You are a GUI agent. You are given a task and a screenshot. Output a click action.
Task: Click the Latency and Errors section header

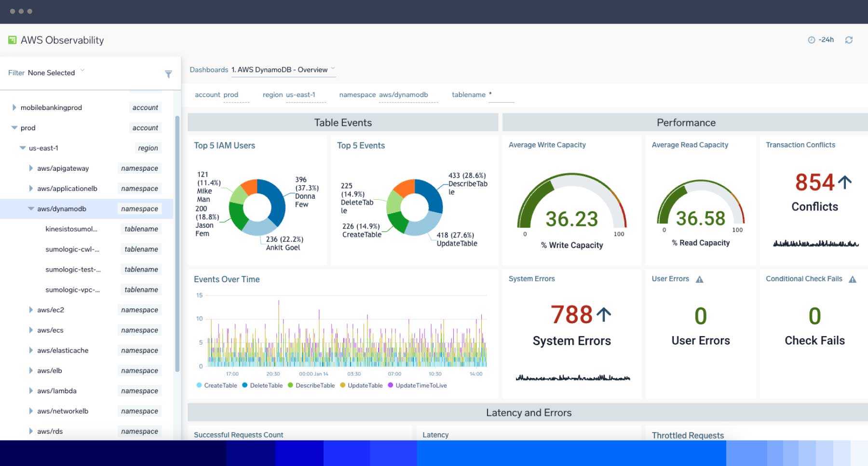(528, 412)
